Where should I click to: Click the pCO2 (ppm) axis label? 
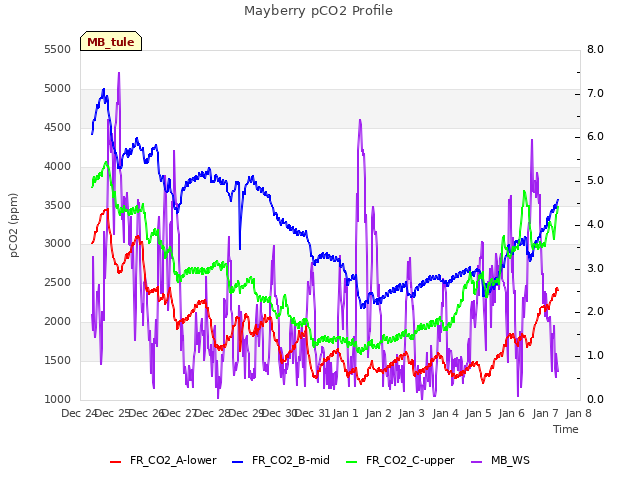[14, 225]
